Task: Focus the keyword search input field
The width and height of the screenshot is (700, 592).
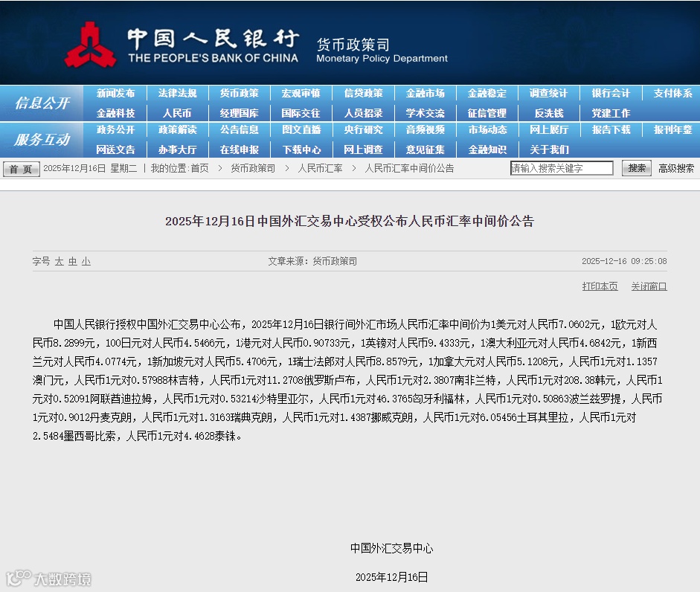Action: click(562, 168)
